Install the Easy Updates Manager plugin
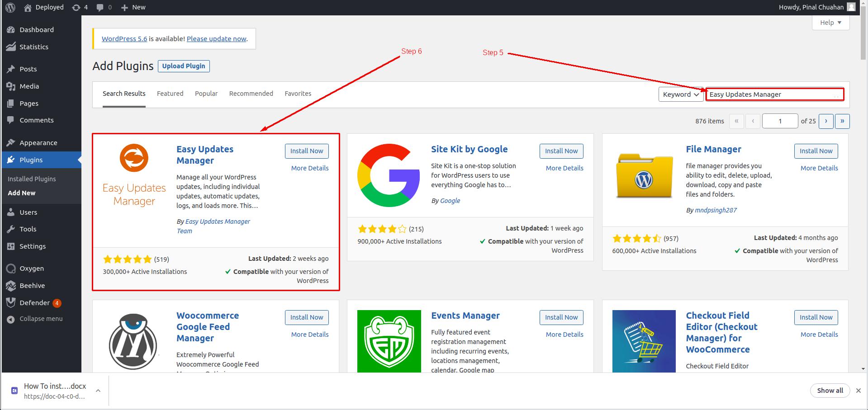 (x=307, y=151)
